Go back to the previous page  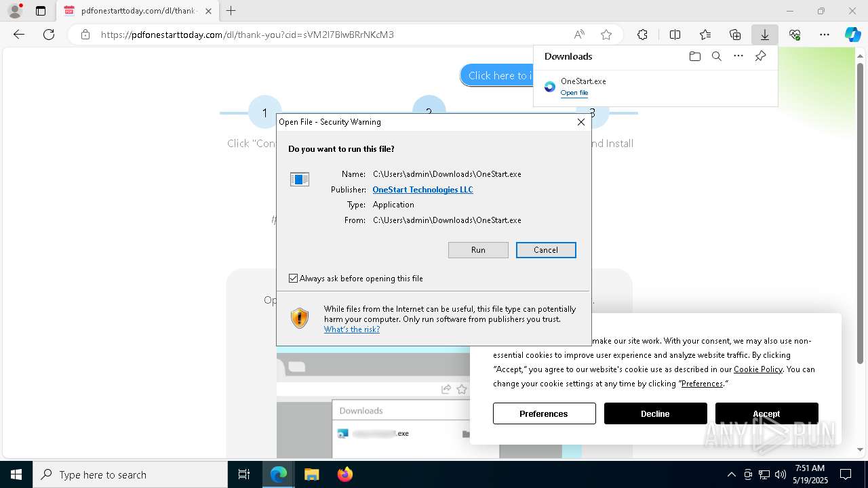point(19,35)
